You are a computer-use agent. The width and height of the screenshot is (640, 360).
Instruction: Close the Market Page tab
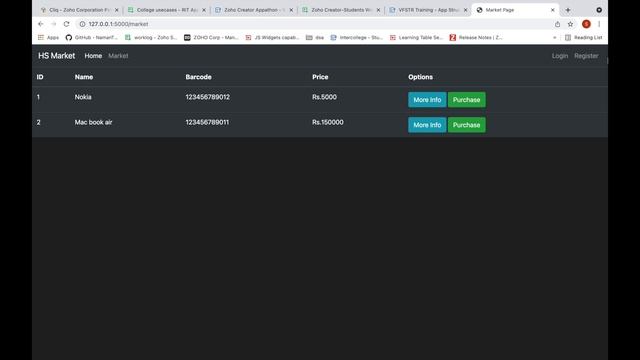tap(553, 10)
